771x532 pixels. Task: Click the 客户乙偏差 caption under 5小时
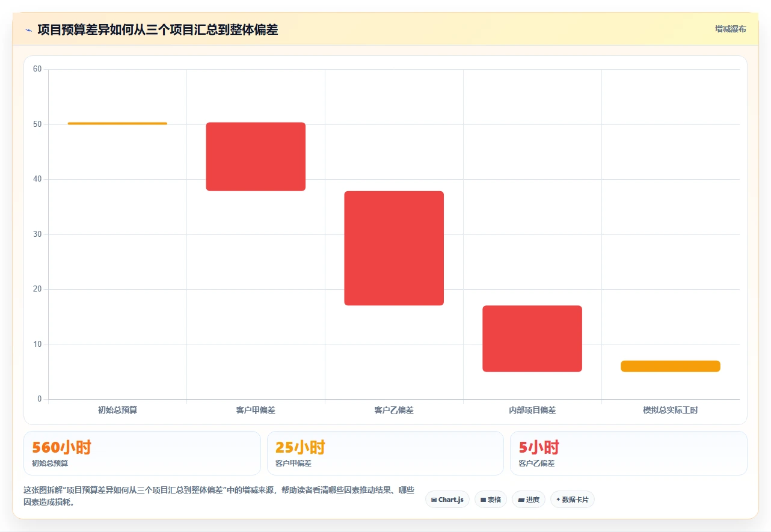(x=536, y=463)
